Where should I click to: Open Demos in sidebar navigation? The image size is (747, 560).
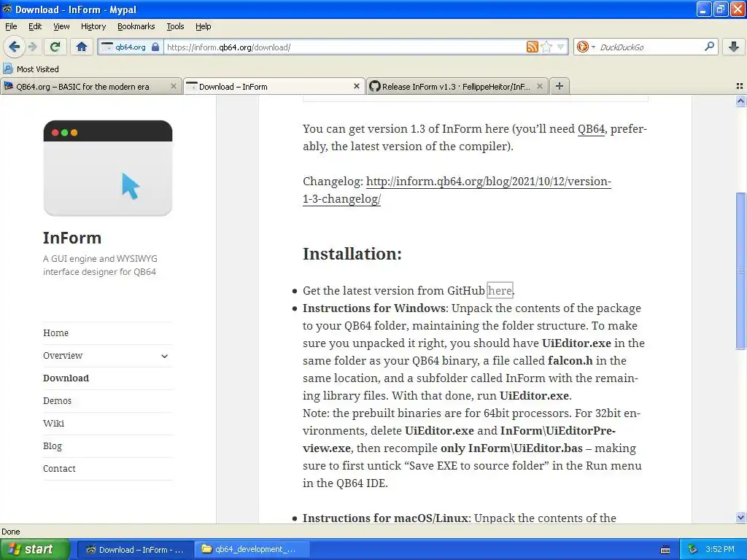coord(57,400)
